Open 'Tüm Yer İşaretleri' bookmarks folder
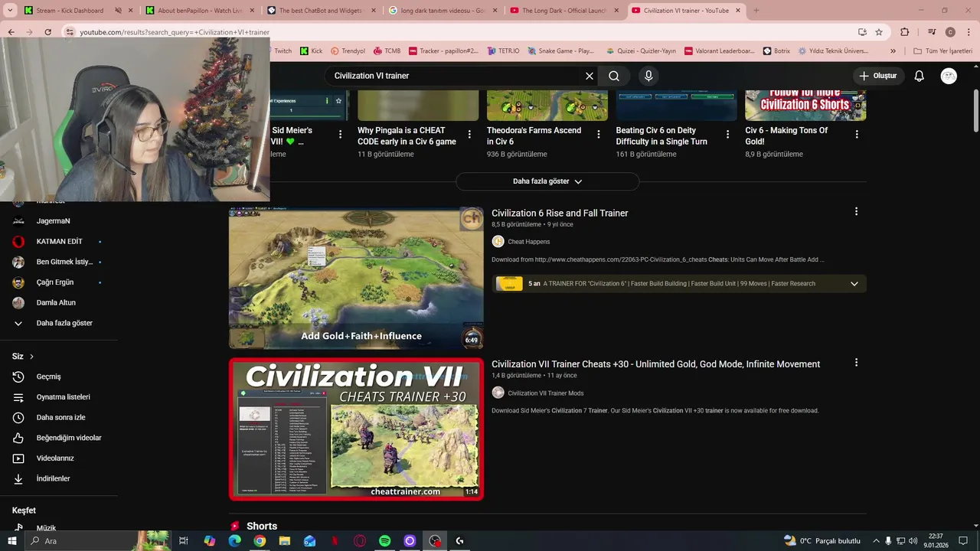Image resolution: width=980 pixels, height=551 pixels. coord(942,51)
